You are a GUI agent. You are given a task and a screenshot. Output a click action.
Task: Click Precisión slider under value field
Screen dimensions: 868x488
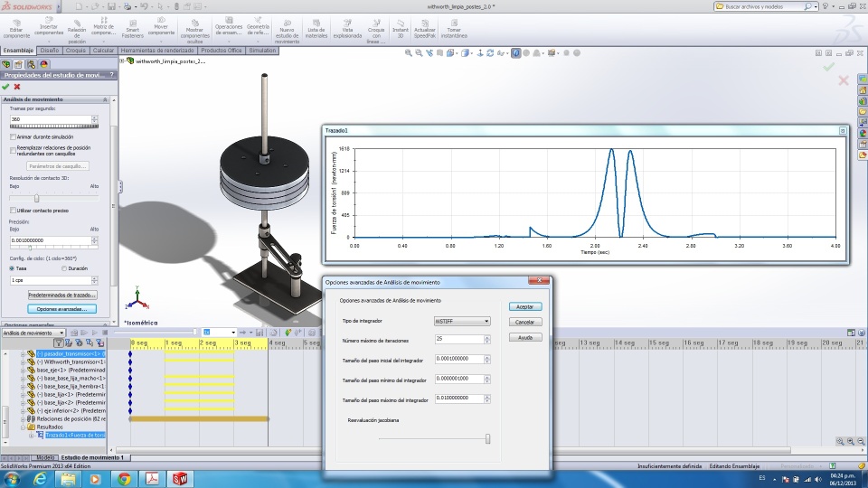pyautogui.click(x=31, y=247)
